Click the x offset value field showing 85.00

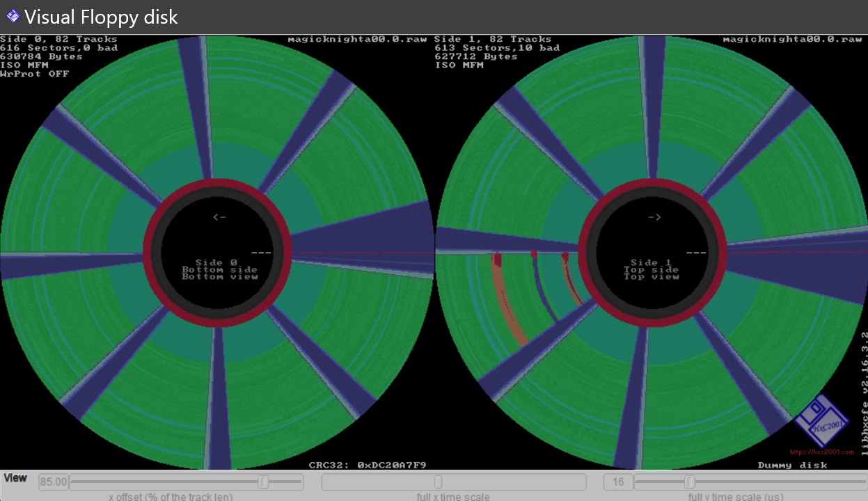[x=53, y=482]
